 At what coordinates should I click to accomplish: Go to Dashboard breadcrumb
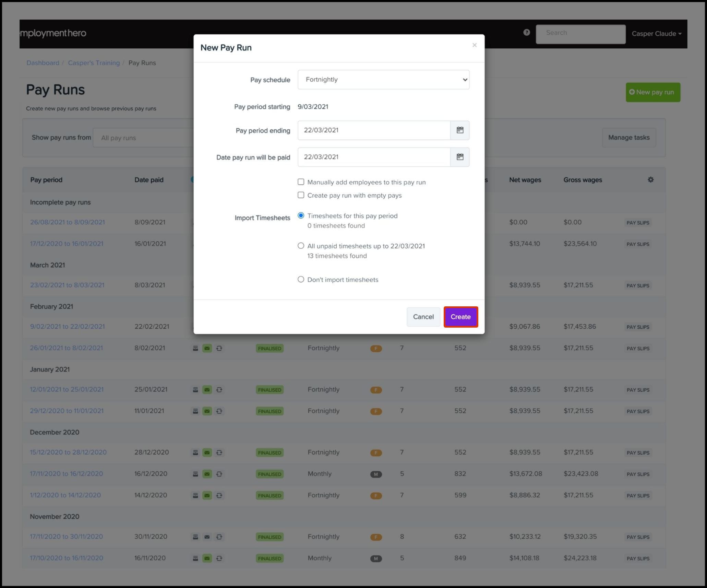point(43,63)
